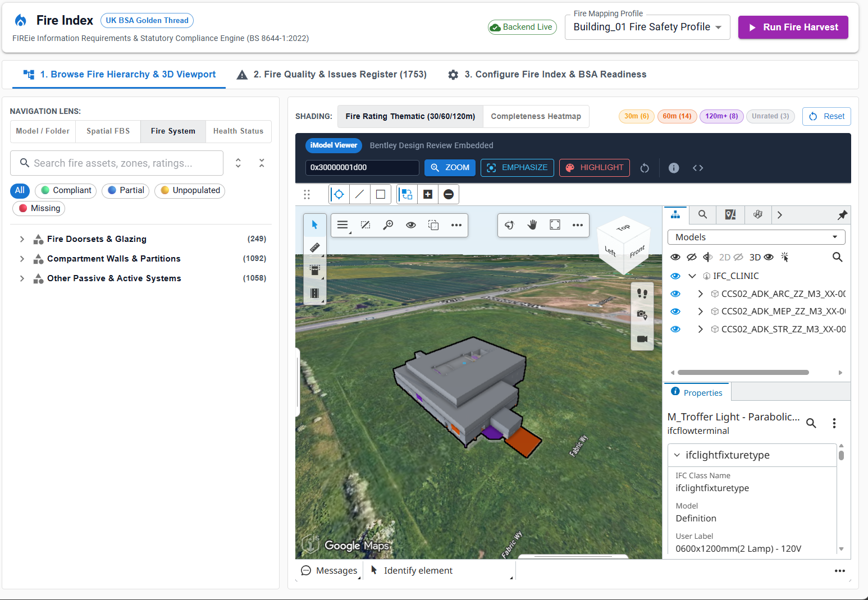The image size is (868, 600).
Task: Filter by Compliant status chip
Action: point(66,191)
